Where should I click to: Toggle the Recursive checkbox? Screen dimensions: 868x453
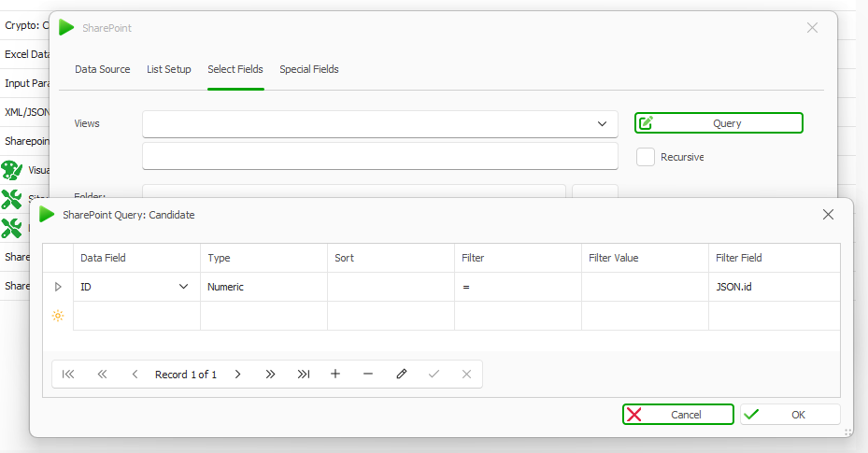(x=646, y=157)
